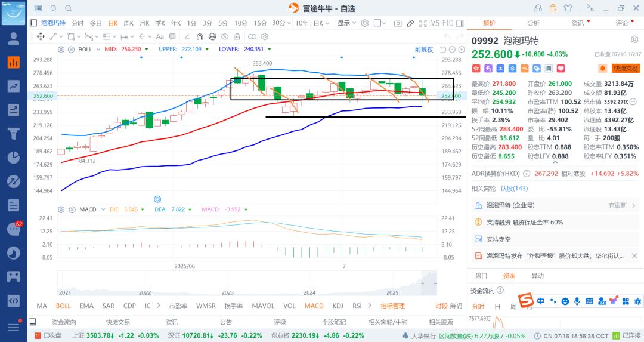Click the orange 快捷交易 button

pos(626,69)
